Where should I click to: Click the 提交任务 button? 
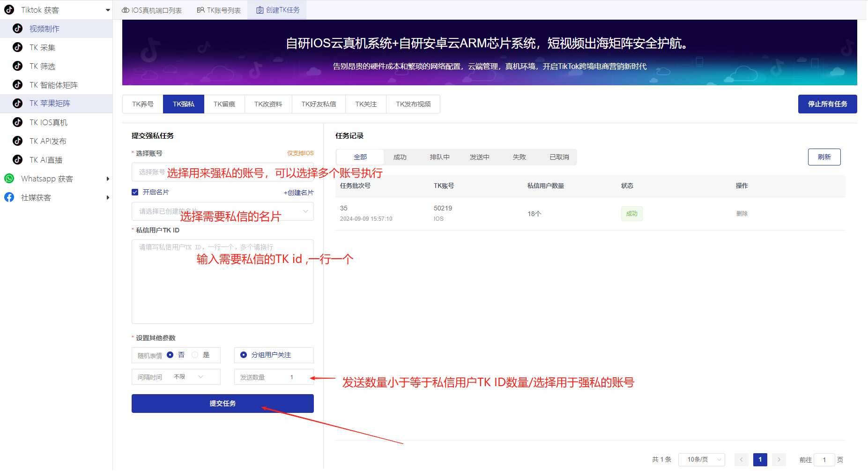pos(223,403)
